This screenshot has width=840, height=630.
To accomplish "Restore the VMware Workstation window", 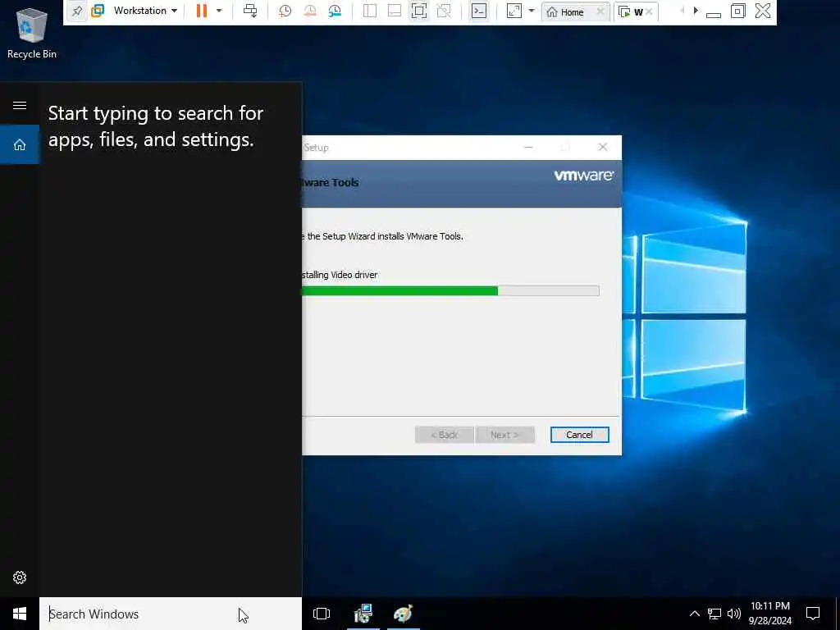I will (x=738, y=11).
